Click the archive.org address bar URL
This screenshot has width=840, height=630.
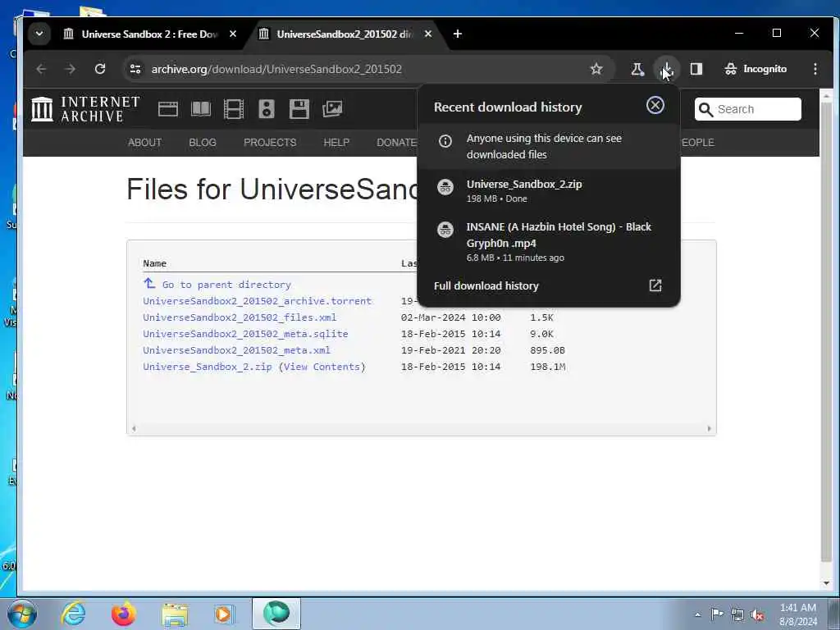pos(276,69)
